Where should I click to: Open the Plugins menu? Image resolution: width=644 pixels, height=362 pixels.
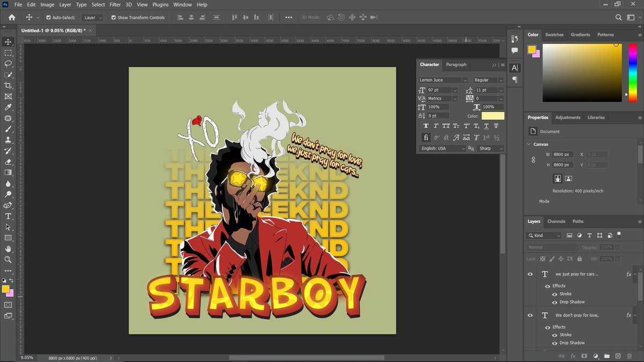tap(160, 4)
